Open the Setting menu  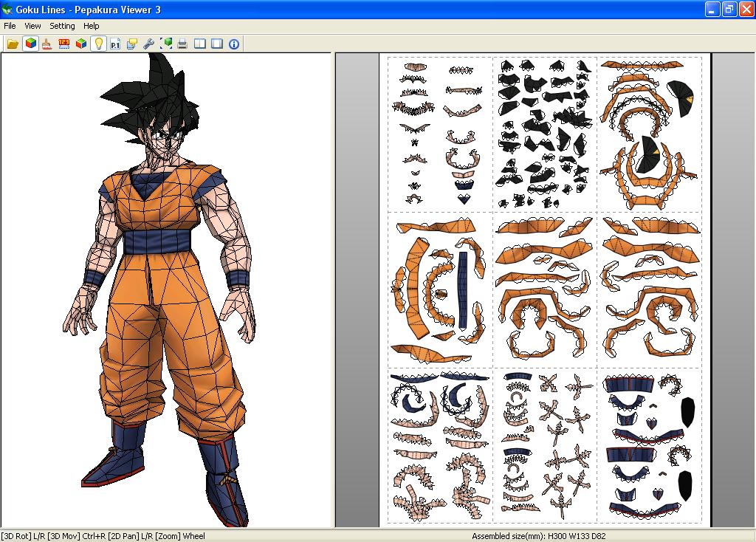point(62,26)
